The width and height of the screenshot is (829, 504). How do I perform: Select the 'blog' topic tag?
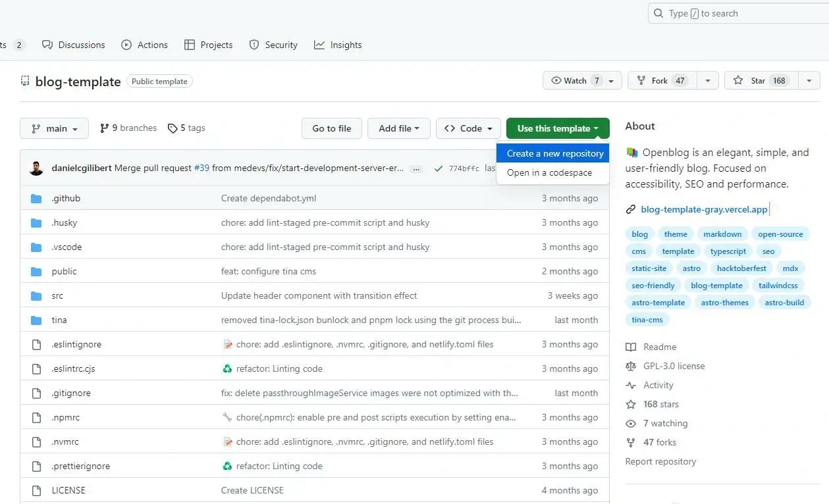(x=639, y=234)
